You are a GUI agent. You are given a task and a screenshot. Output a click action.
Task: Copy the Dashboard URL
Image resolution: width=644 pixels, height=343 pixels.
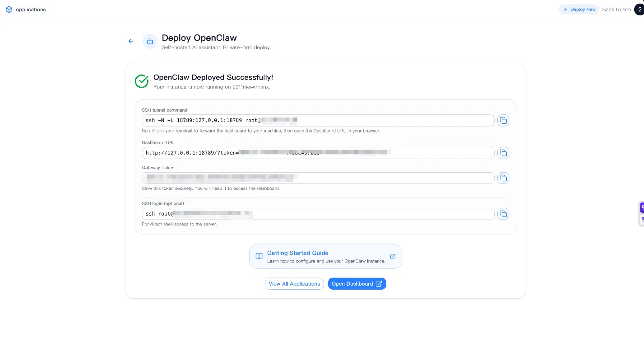click(x=503, y=153)
